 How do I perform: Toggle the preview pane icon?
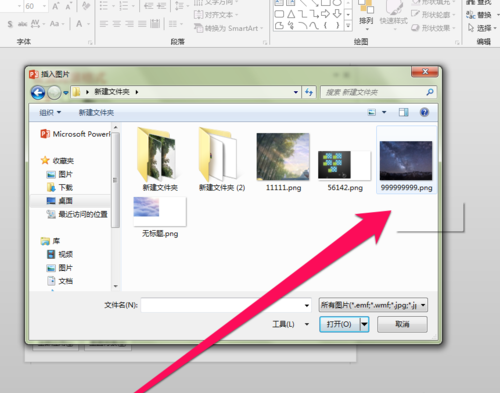click(404, 112)
